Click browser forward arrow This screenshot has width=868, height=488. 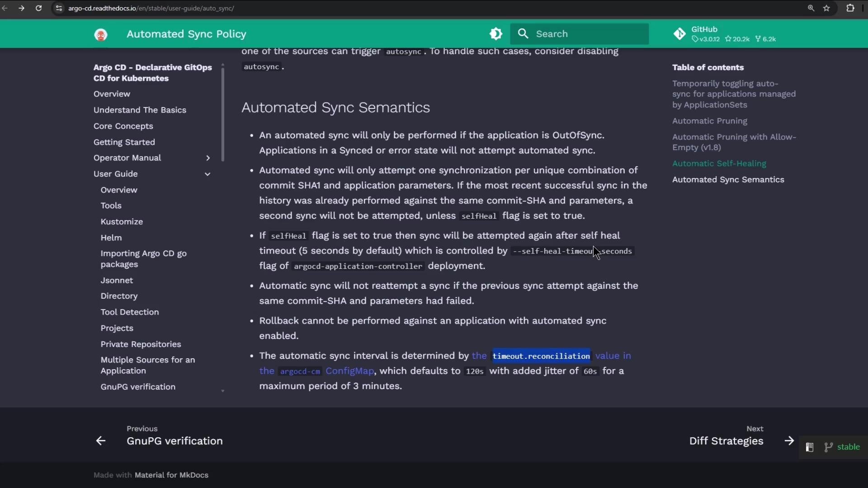tap(21, 8)
